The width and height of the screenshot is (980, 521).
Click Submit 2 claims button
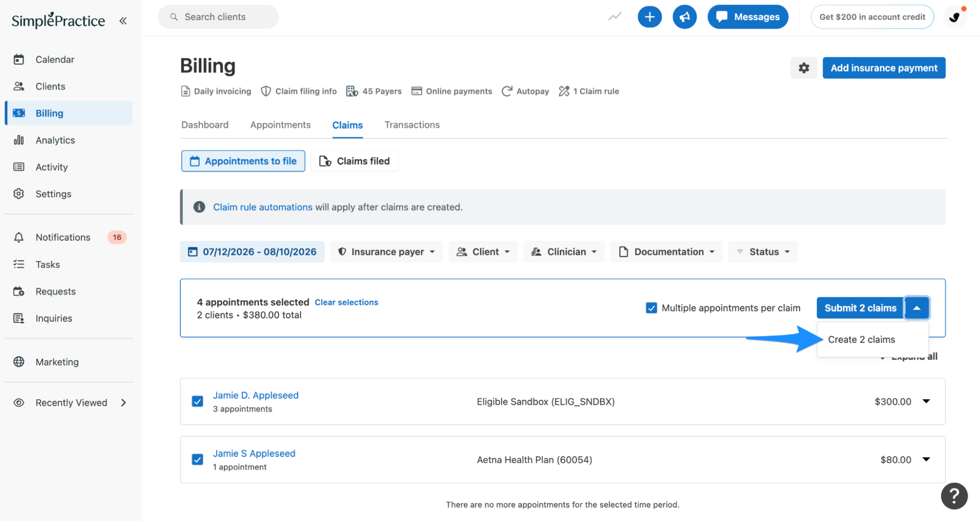[x=860, y=308]
